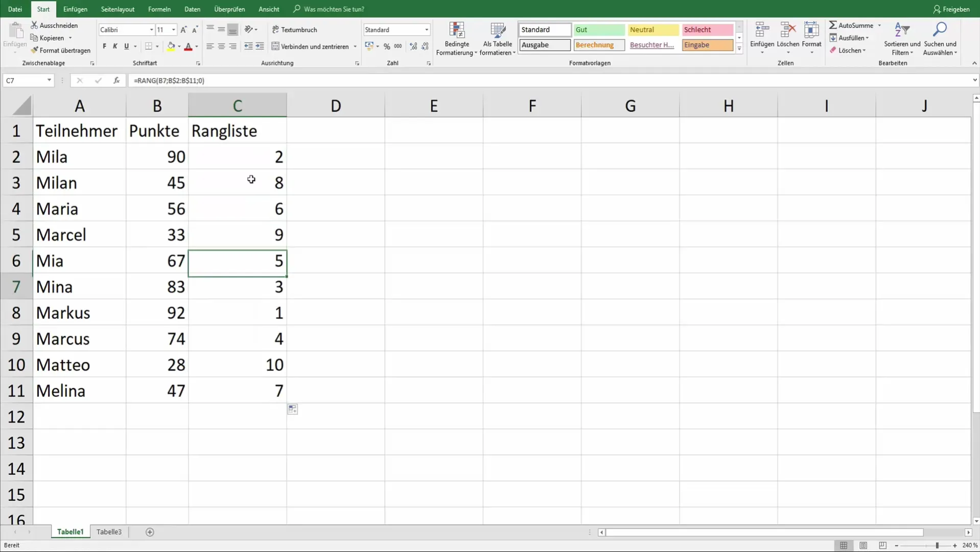Switch to sheet Tabelle3
Viewport: 980px width, 552px height.
tap(109, 532)
